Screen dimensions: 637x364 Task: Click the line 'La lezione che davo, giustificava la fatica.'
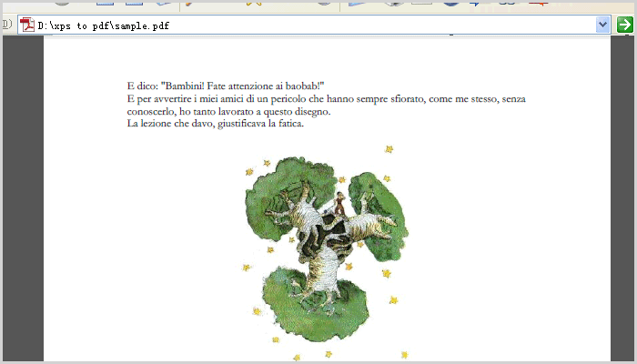point(216,124)
